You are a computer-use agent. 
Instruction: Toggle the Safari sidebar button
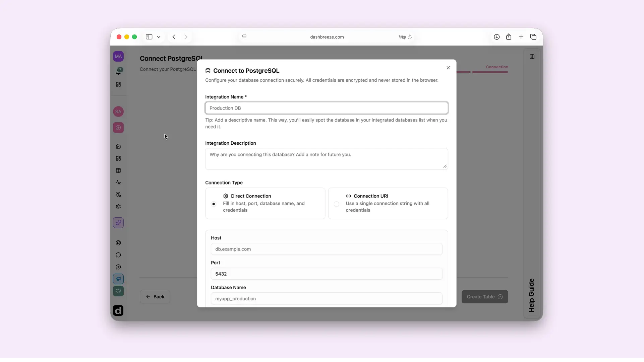point(149,37)
